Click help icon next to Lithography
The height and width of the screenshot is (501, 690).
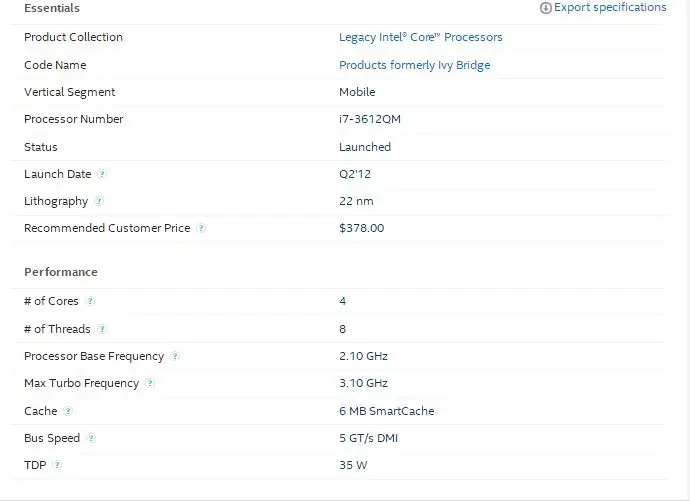pos(99,201)
